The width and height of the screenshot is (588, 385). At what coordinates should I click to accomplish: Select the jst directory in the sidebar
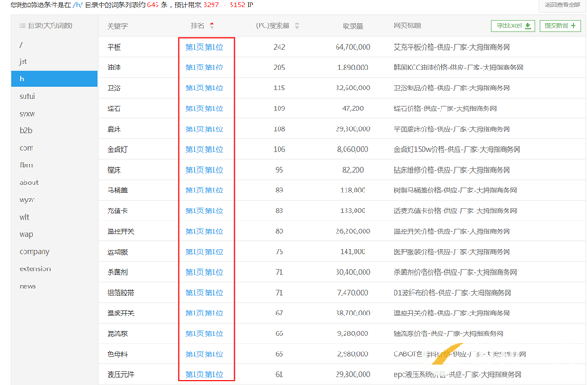click(24, 61)
